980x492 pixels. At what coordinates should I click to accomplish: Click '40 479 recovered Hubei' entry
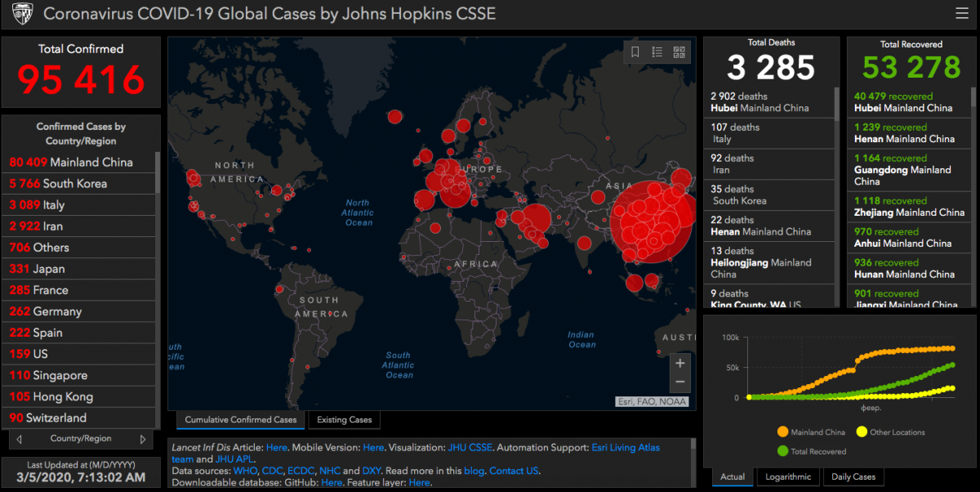(x=908, y=102)
